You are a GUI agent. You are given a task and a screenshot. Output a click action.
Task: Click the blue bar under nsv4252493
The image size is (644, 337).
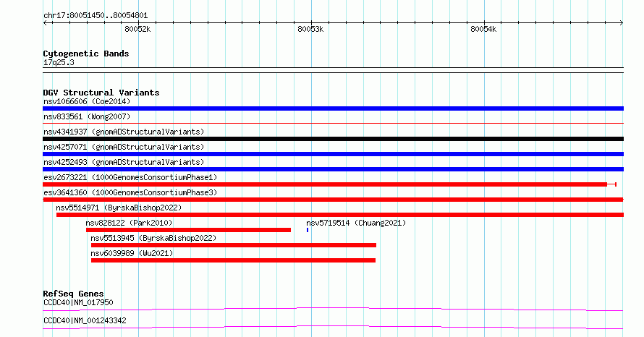[x=333, y=169]
